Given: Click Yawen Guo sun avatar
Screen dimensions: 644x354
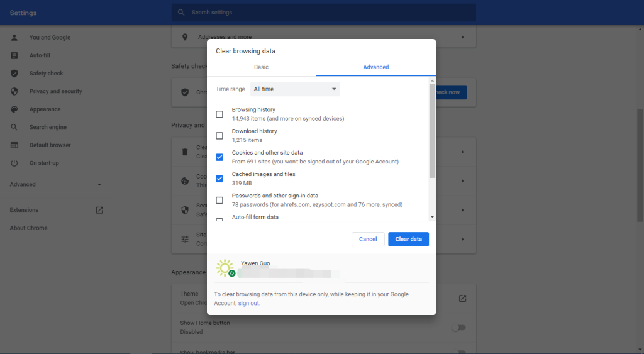Looking at the screenshot, I should pyautogui.click(x=225, y=268).
